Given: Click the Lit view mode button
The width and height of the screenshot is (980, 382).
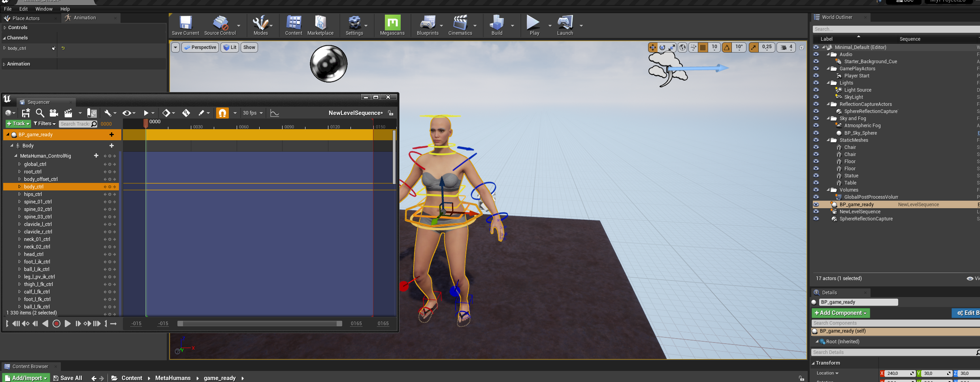Looking at the screenshot, I should click(230, 47).
